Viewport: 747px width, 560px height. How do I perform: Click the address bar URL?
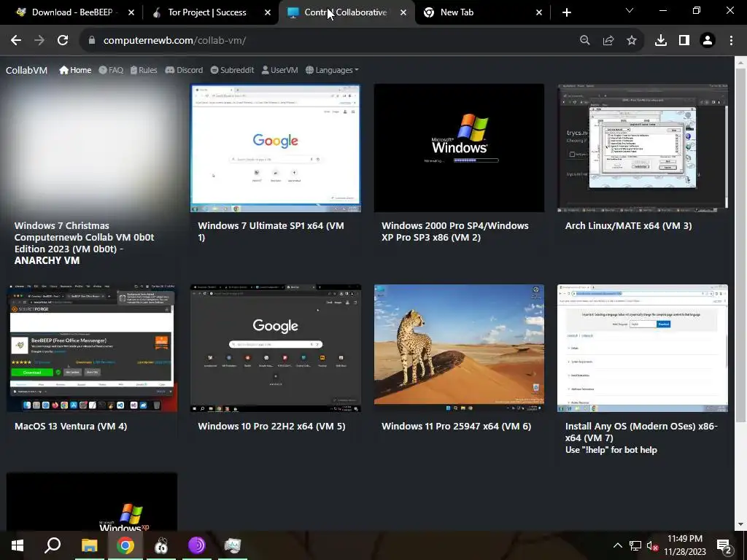click(174, 41)
